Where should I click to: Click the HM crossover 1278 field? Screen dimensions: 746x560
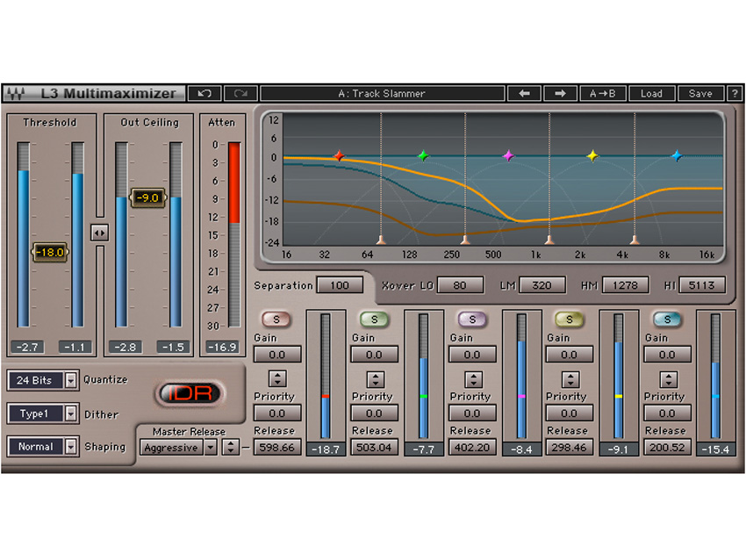coord(625,285)
